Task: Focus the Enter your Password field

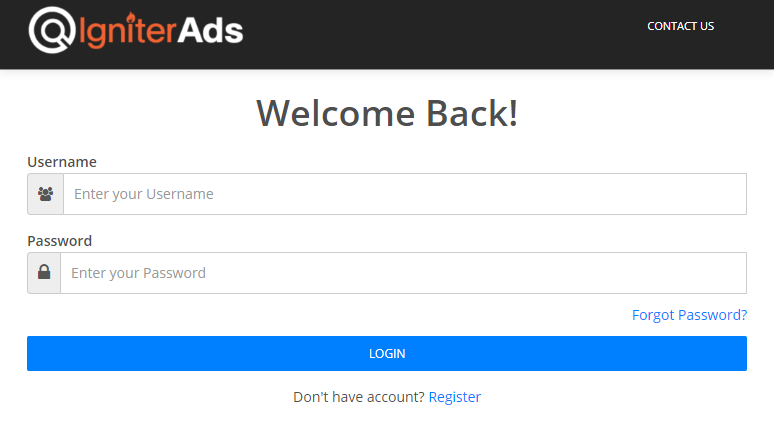Action: [403, 273]
